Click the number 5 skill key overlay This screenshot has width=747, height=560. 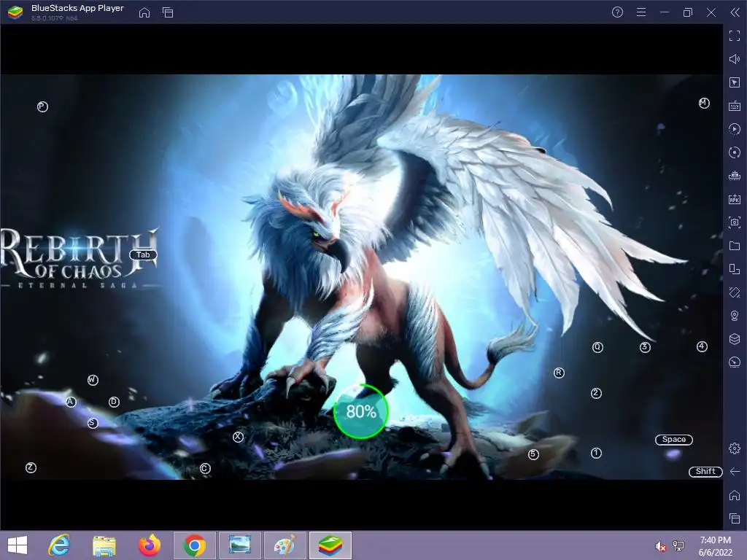tap(533, 455)
